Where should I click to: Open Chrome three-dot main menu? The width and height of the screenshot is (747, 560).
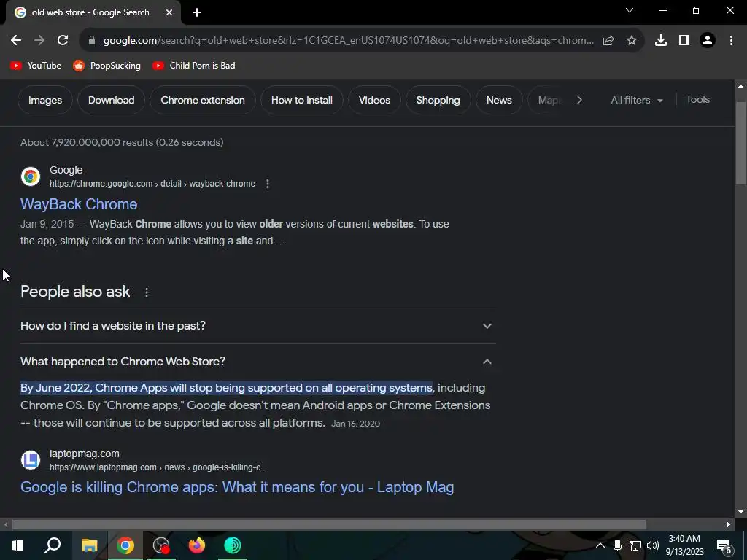(x=731, y=41)
